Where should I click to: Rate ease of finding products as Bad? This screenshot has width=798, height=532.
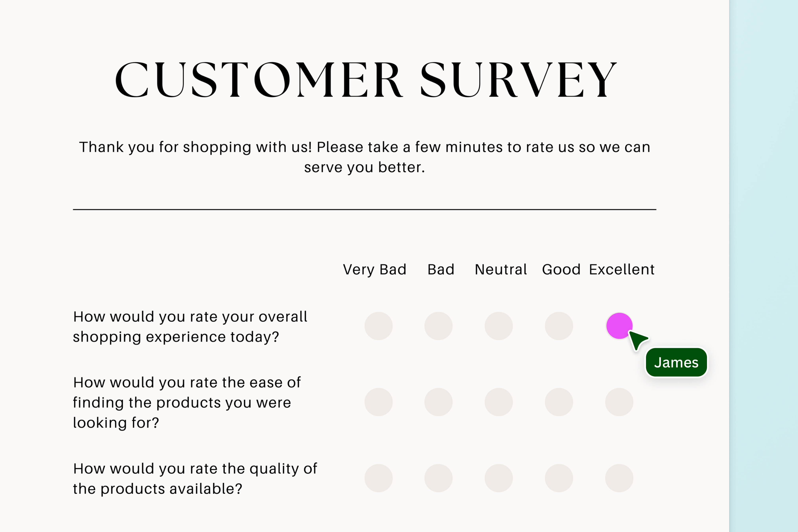tap(438, 402)
